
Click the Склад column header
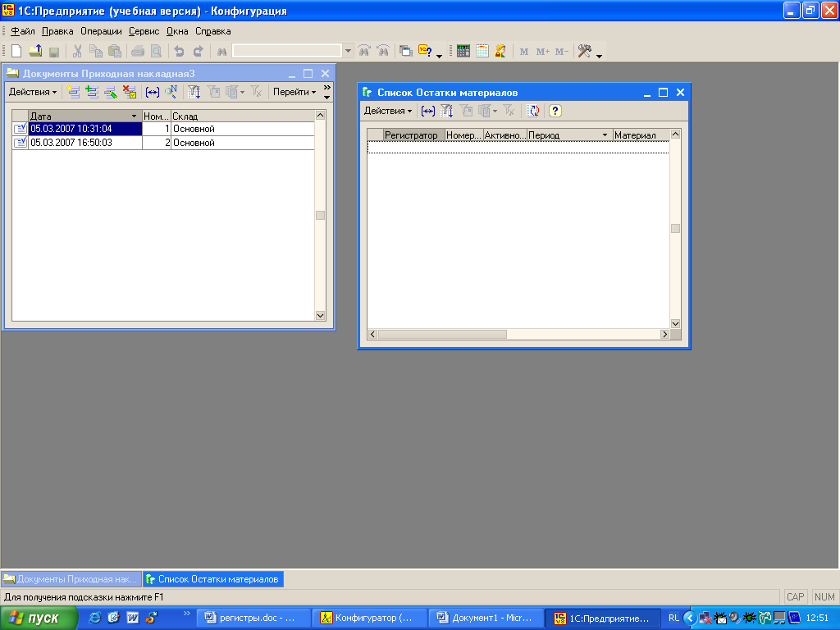(242, 116)
